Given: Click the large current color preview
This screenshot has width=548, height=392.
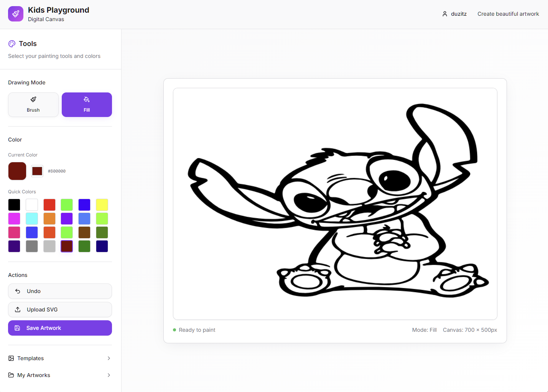Looking at the screenshot, I should (17, 171).
